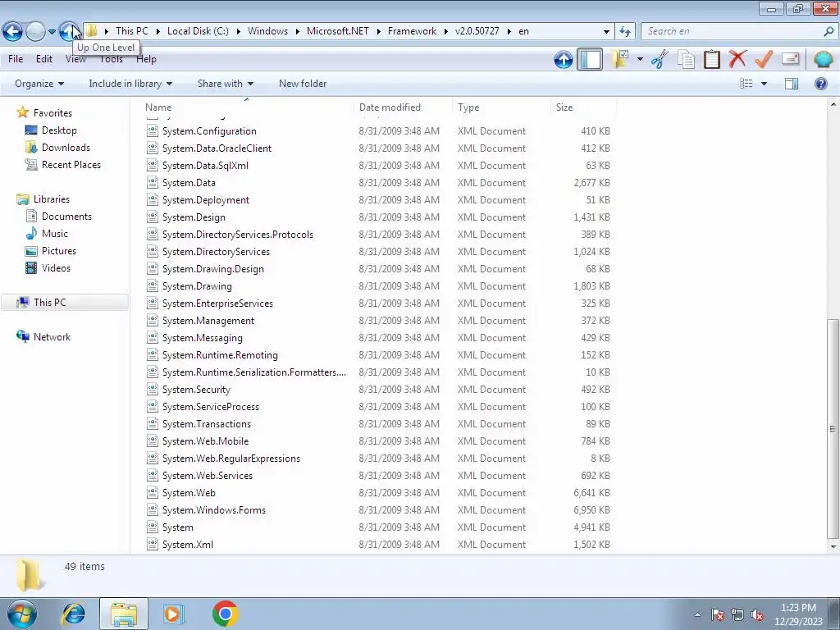The width and height of the screenshot is (840, 630).
Task: Click the Start button on taskbar
Action: tap(22, 614)
